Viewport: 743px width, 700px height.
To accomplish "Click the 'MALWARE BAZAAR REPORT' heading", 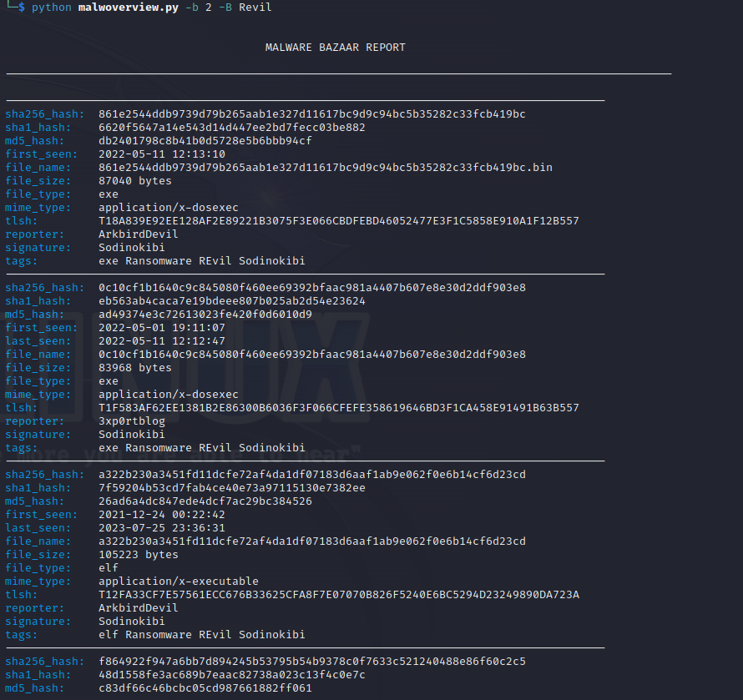I will coord(335,48).
